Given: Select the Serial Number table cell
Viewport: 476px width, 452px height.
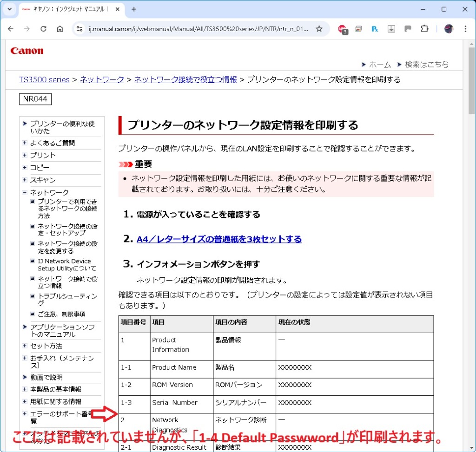Looking at the screenshot, I should [182, 404].
